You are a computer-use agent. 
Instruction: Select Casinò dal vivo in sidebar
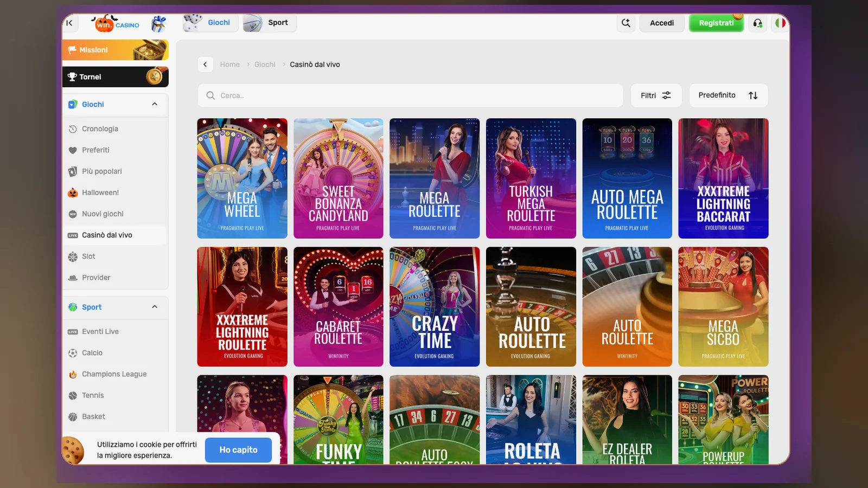115,235
